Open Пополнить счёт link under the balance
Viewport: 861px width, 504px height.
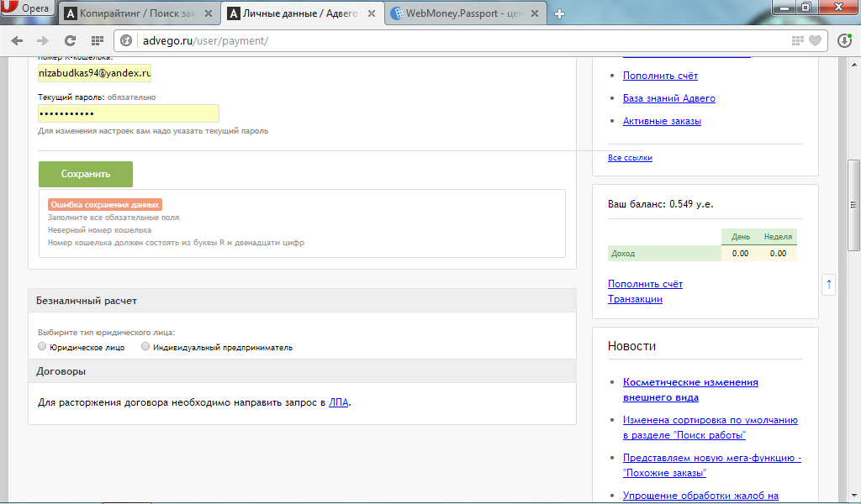click(x=645, y=284)
